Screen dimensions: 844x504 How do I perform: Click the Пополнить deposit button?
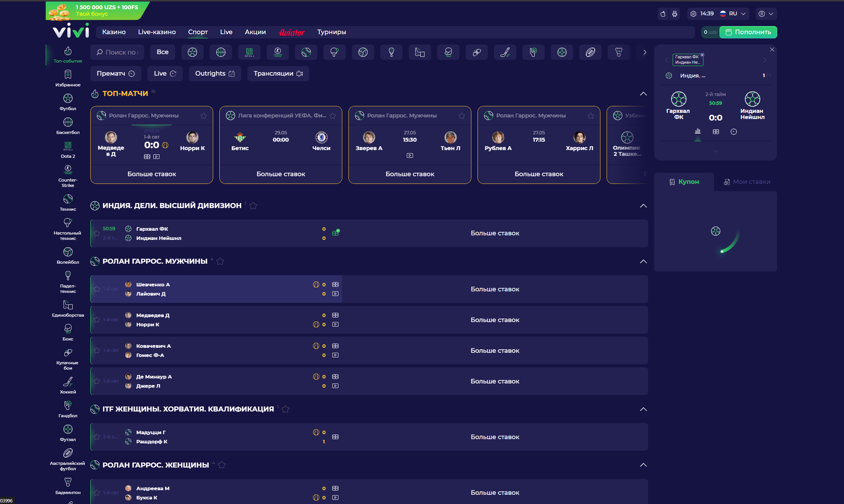tap(748, 32)
